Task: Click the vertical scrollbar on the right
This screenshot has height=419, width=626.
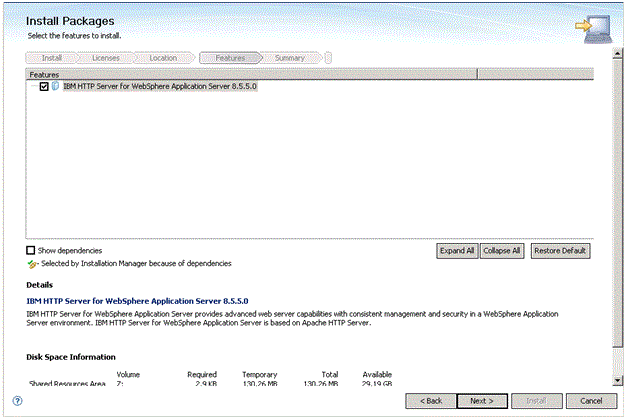Action: click(614, 220)
